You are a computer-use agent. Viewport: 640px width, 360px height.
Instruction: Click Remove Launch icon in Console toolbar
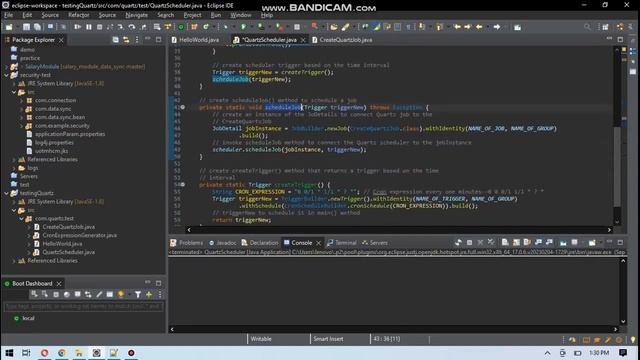point(480,242)
